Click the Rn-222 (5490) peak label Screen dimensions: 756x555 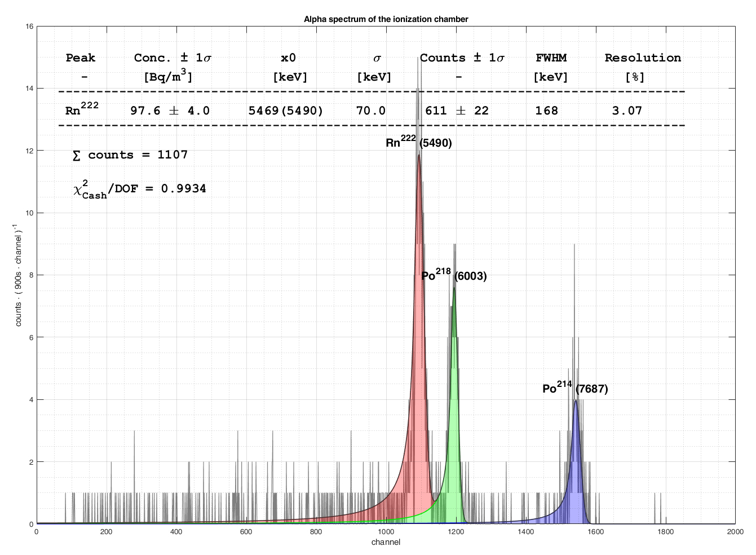pos(418,143)
